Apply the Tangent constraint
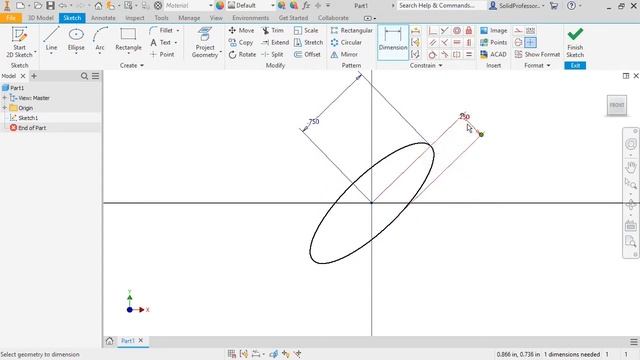 433,54
